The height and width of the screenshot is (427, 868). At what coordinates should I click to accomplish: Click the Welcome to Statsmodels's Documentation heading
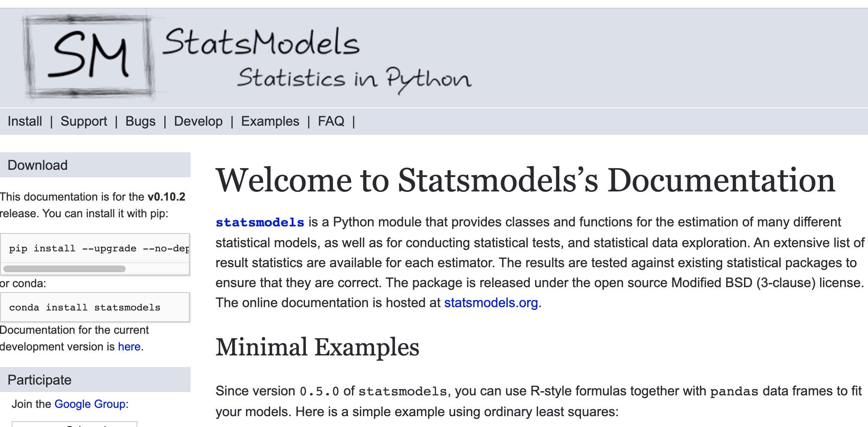point(525,180)
